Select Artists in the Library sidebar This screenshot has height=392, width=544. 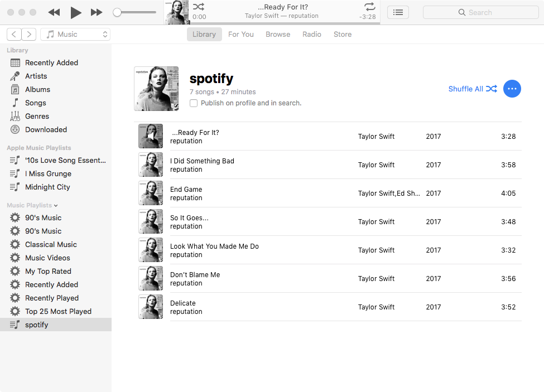(x=36, y=76)
